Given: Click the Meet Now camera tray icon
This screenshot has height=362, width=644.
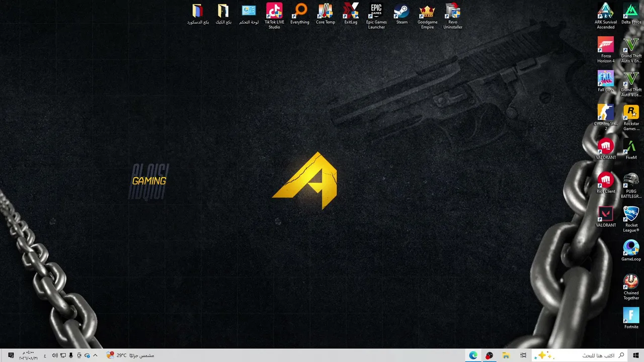Looking at the screenshot, I should (x=79, y=355).
